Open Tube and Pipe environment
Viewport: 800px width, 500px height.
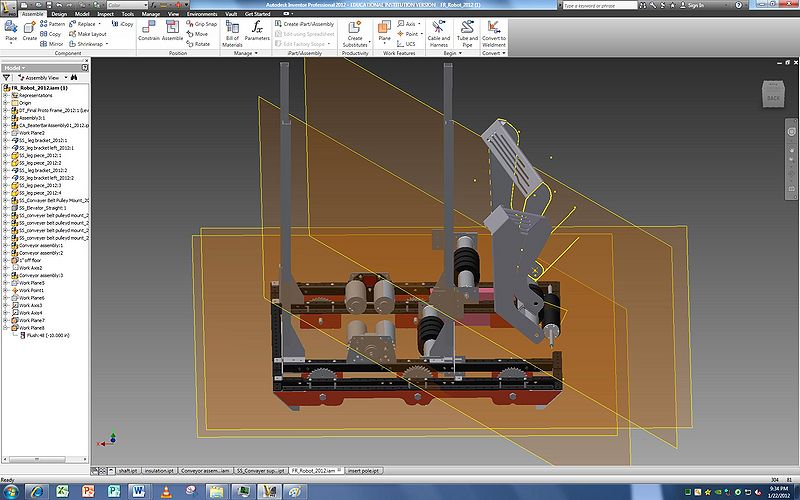467,34
